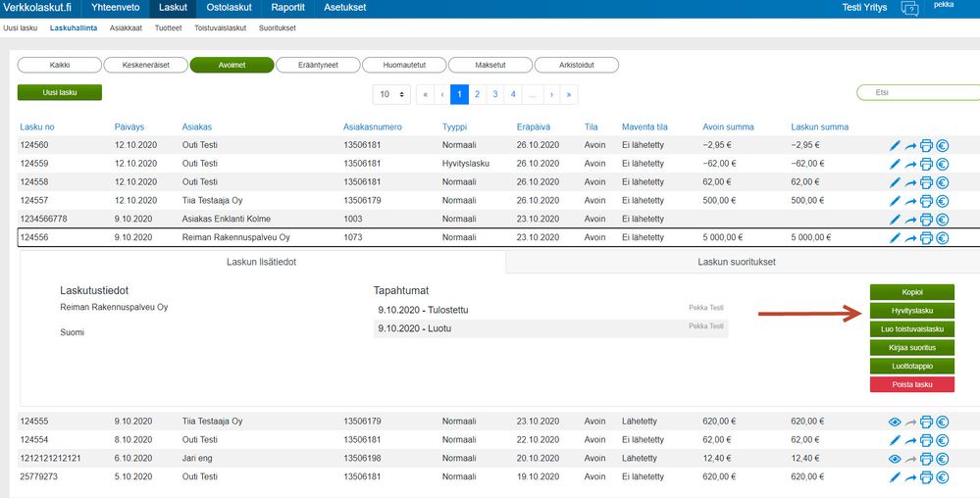Go to the last page using the double arrow

point(568,94)
